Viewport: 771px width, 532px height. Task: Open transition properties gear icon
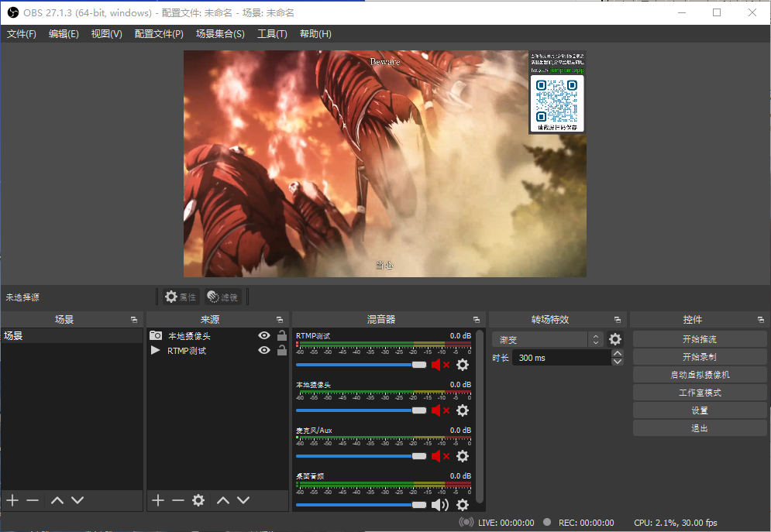[x=615, y=339]
